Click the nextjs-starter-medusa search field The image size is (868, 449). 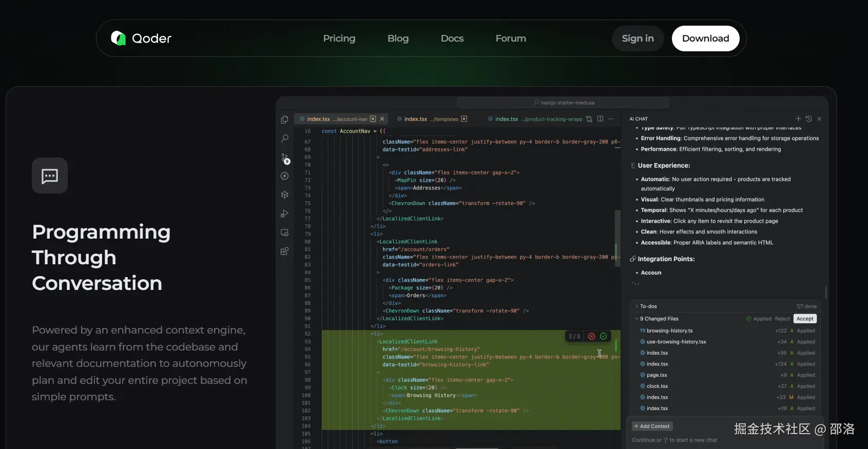tap(564, 103)
